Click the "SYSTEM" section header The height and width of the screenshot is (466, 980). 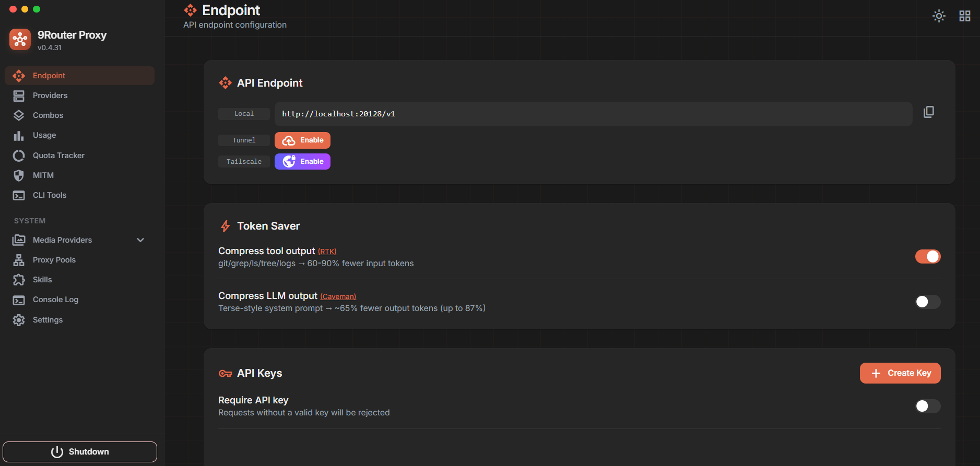click(x=30, y=221)
